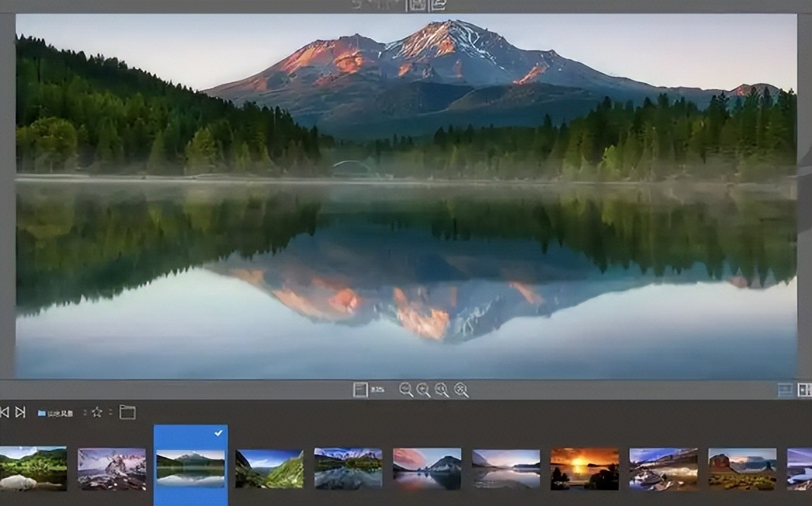Click the blue folder name label
Image resolution: width=812 pixels, height=506 pixels.
click(x=56, y=413)
